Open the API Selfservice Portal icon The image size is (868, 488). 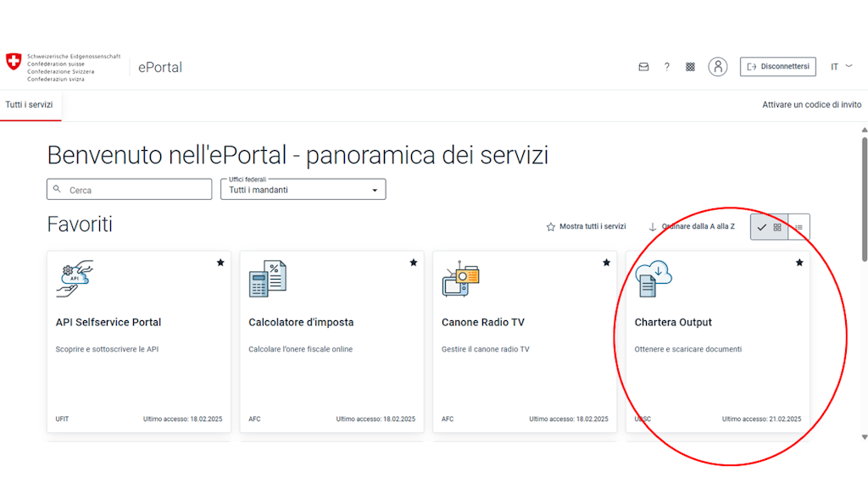coord(75,278)
